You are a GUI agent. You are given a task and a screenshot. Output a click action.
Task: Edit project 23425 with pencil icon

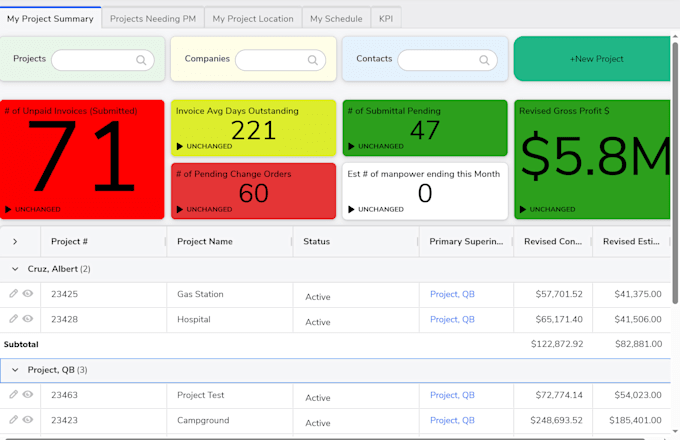13,293
